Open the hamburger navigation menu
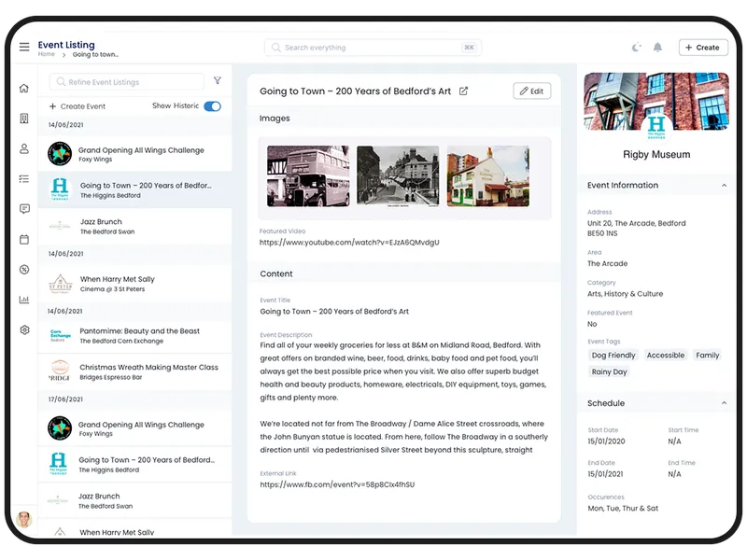This screenshot has width=747, height=560. point(24,48)
